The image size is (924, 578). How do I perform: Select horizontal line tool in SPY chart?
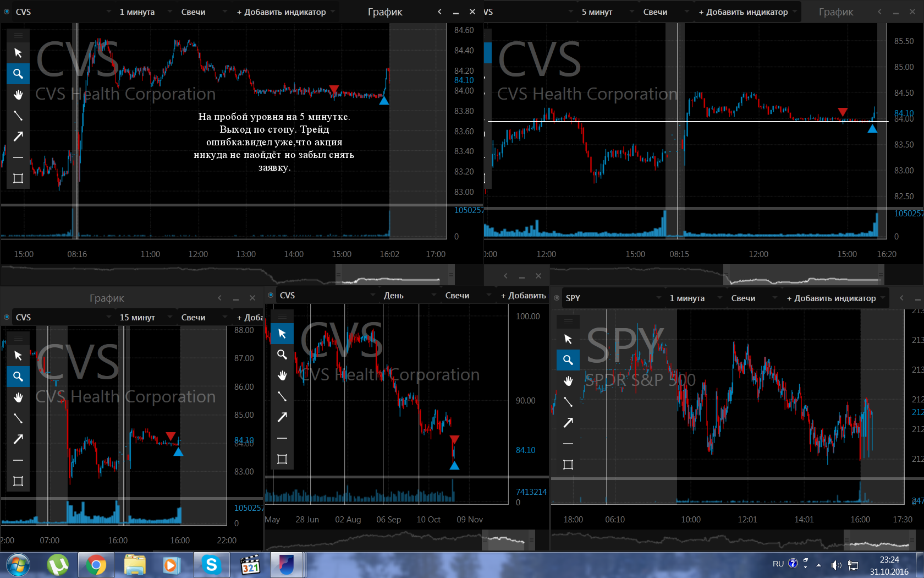tap(568, 444)
